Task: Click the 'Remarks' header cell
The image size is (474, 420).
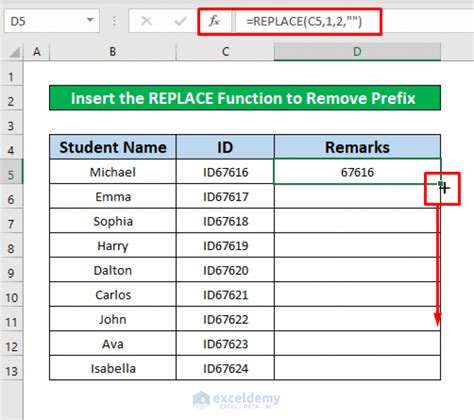Action: tap(357, 147)
